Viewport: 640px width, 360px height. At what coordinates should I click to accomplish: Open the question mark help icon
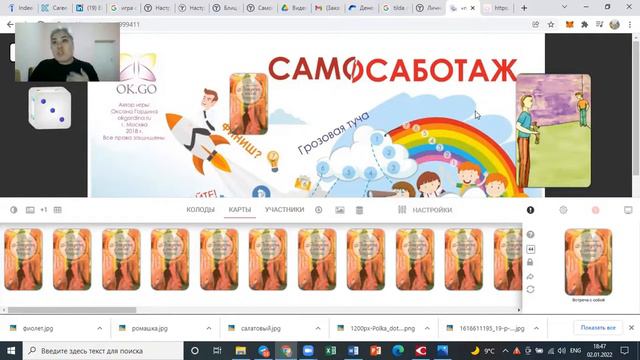tap(530, 235)
